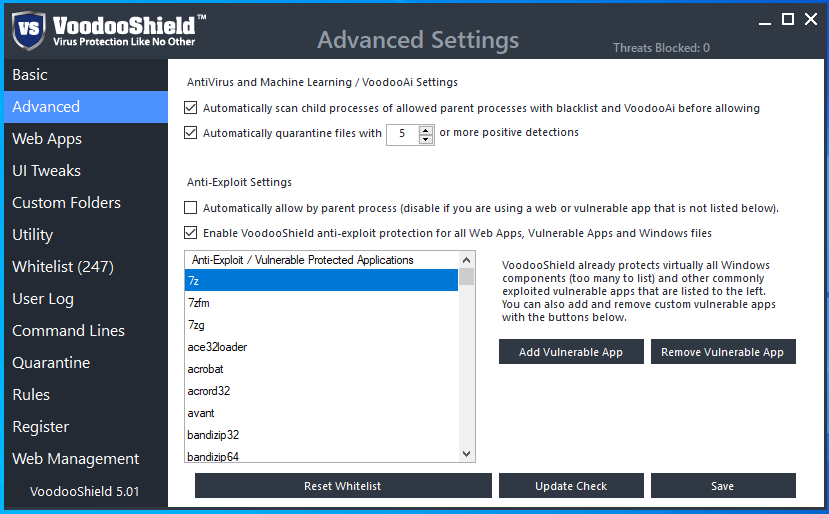Minimize the VoodooShield window
829x514 pixels.
click(766, 19)
